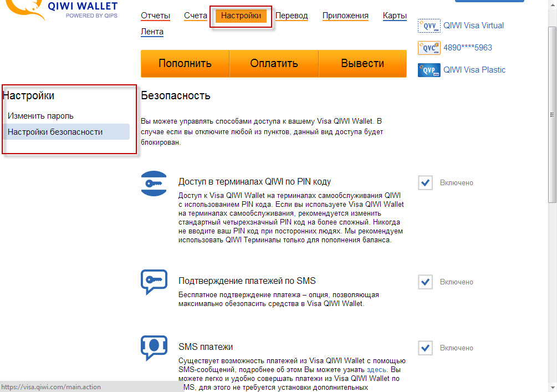The width and height of the screenshot is (557, 392).
Task: Switch to the Перевод tab
Action: pos(292,16)
